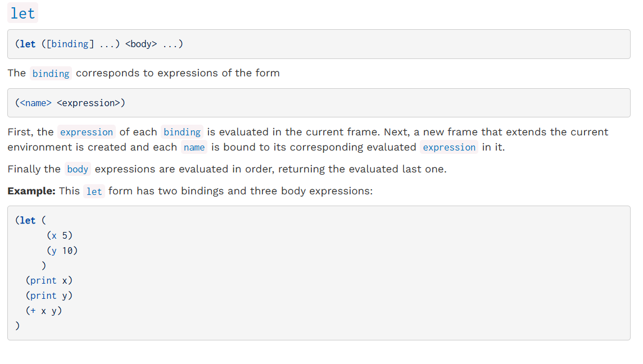Click the "(print y)" line in example

[x=49, y=295]
